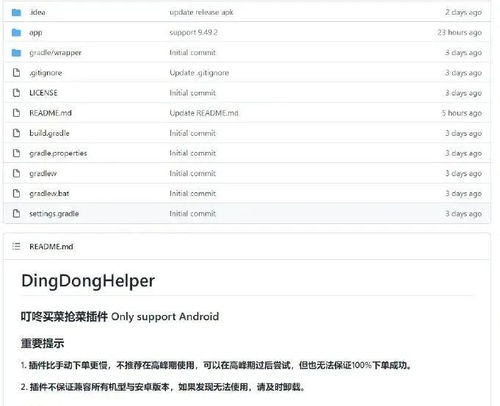Image resolution: width=500 pixels, height=406 pixels.
Task: Click the settings.gradle file icon
Action: coord(16,213)
